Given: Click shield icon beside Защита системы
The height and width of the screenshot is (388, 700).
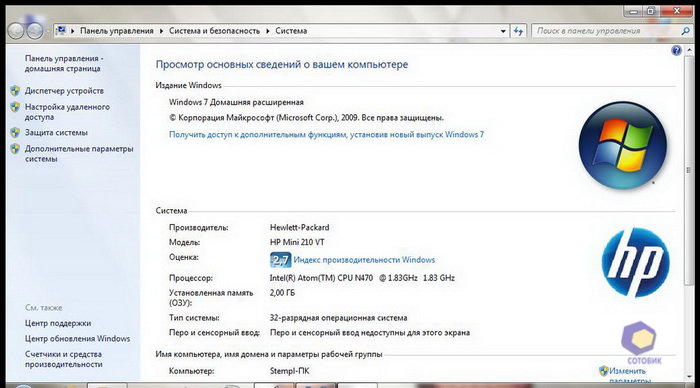Looking at the screenshot, I should click(15, 133).
